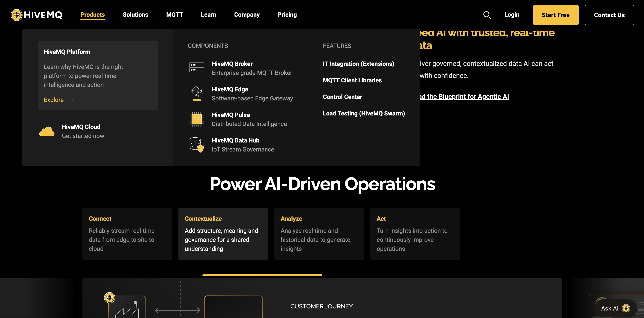Click the HiveMQ bee logo
Viewport: 644px width, 318px height.
pos(16,15)
